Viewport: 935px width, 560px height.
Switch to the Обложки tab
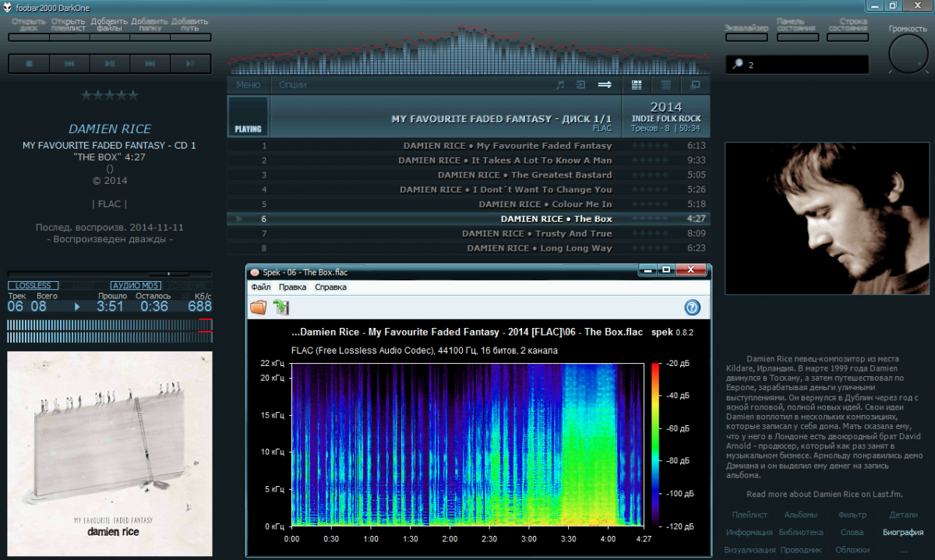[852, 550]
